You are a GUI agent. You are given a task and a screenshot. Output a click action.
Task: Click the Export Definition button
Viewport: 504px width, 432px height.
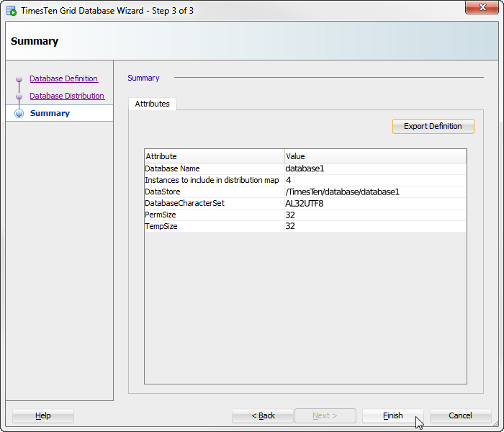coord(433,126)
